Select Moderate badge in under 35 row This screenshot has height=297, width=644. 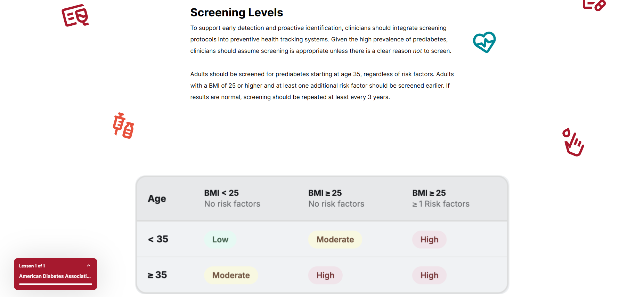[335, 240]
